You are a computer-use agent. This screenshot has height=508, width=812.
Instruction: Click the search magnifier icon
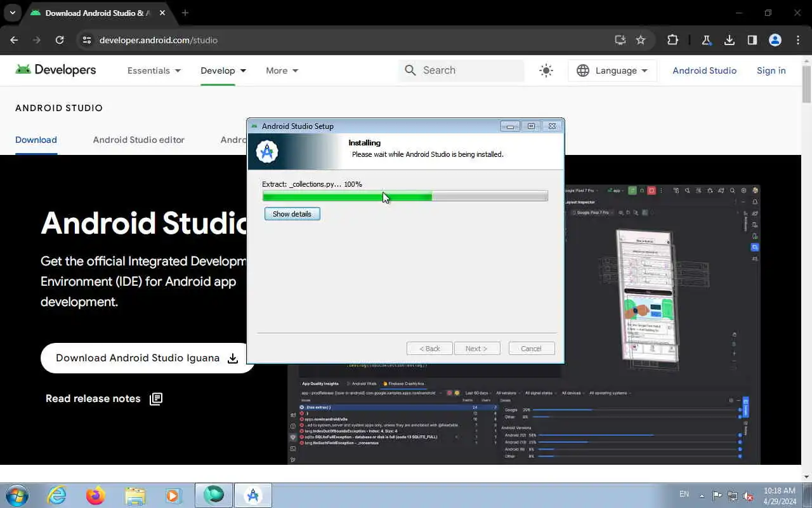(410, 70)
